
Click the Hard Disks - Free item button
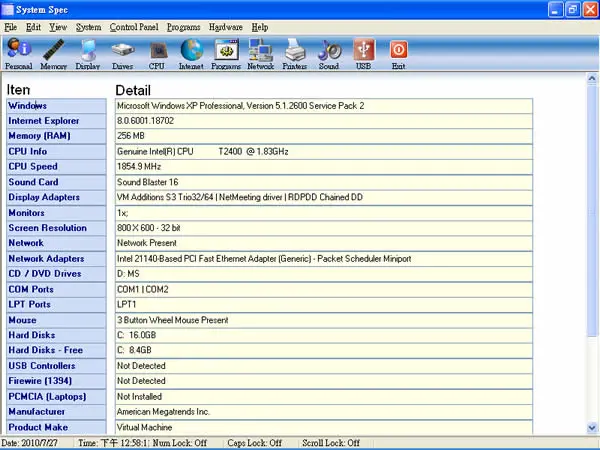(57, 351)
